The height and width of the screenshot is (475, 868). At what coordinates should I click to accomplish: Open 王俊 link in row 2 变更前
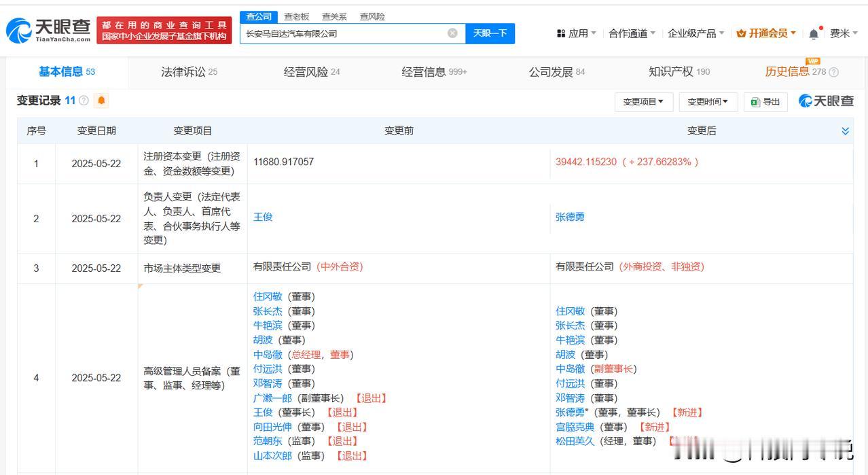263,217
